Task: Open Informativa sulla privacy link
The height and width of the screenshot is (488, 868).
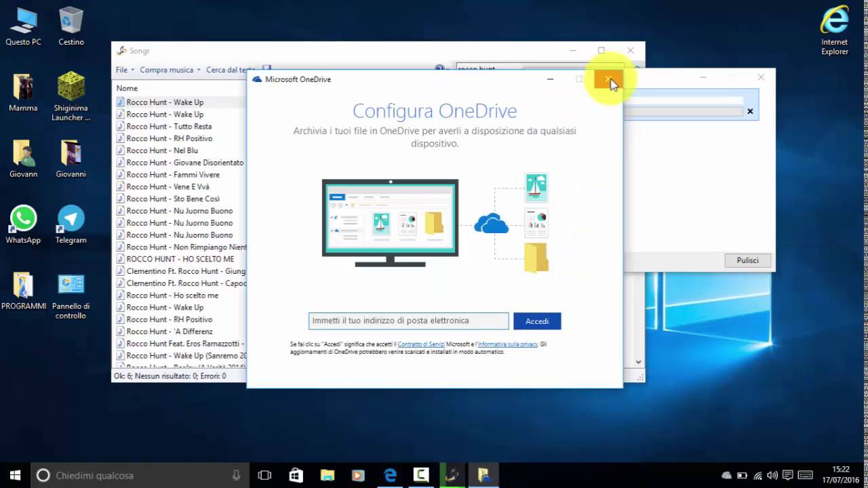Action: [507, 344]
